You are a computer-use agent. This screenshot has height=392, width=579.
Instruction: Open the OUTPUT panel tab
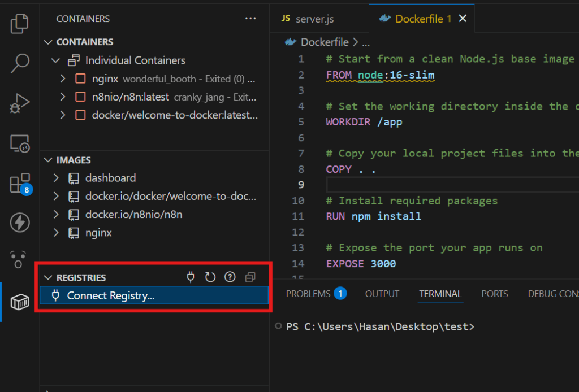click(x=382, y=294)
